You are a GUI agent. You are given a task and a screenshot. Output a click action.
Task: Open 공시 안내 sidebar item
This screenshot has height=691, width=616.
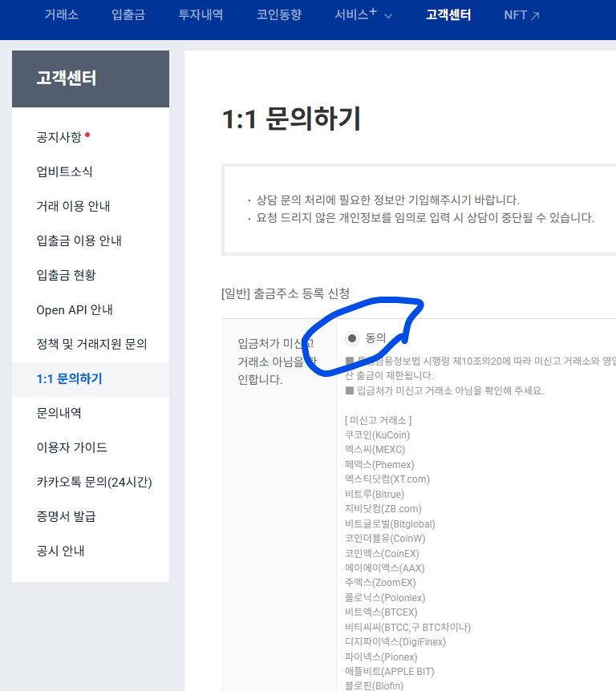point(60,551)
